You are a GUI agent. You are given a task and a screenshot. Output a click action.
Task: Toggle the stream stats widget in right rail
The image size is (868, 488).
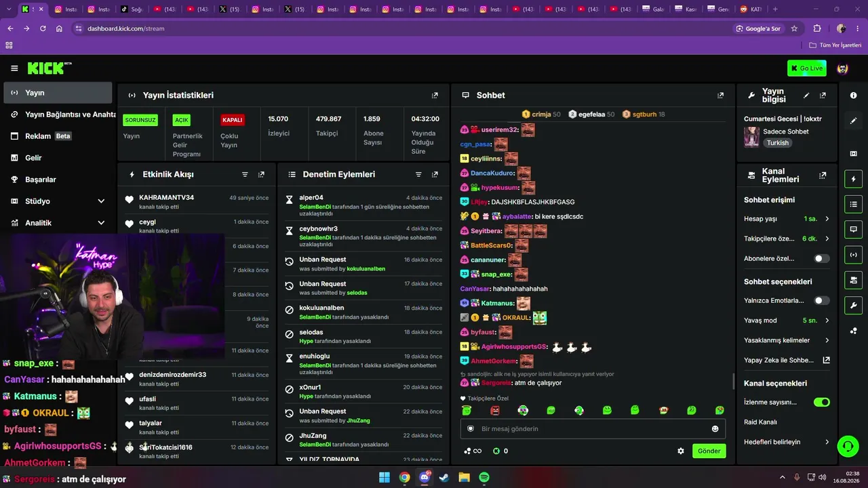pyautogui.click(x=853, y=255)
